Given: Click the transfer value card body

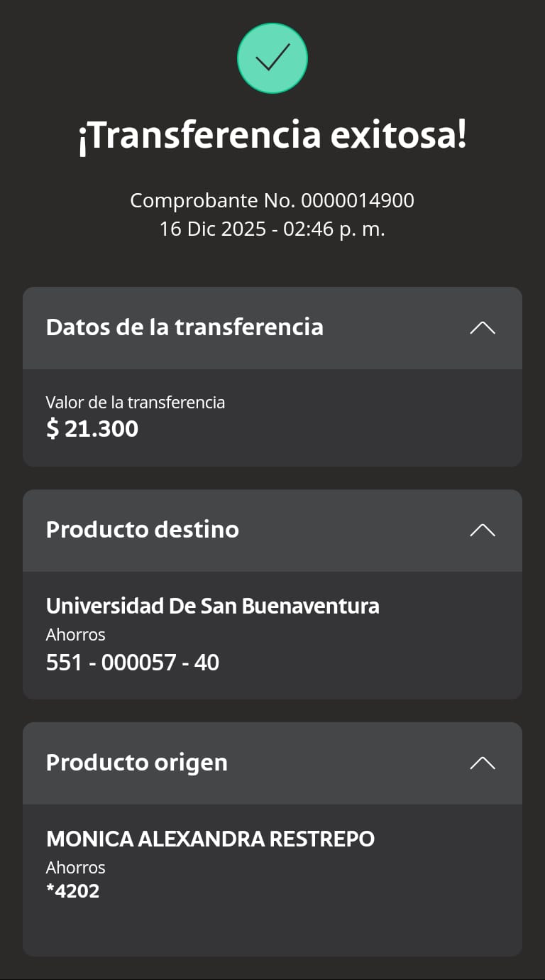Looking at the screenshot, I should 272,418.
